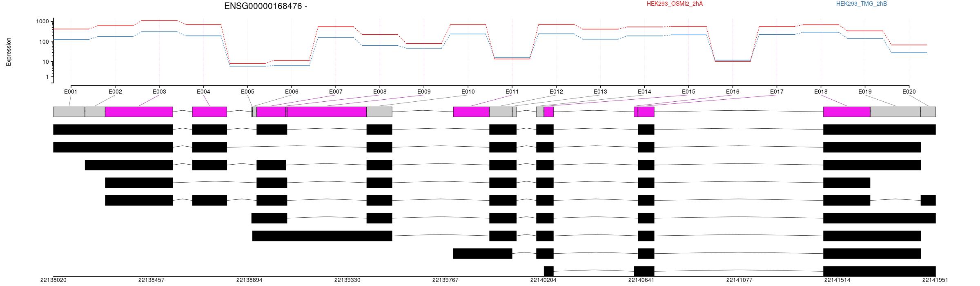Screen dimensions: 980x286
Task: Click the E017 exon label
Action: (x=777, y=92)
